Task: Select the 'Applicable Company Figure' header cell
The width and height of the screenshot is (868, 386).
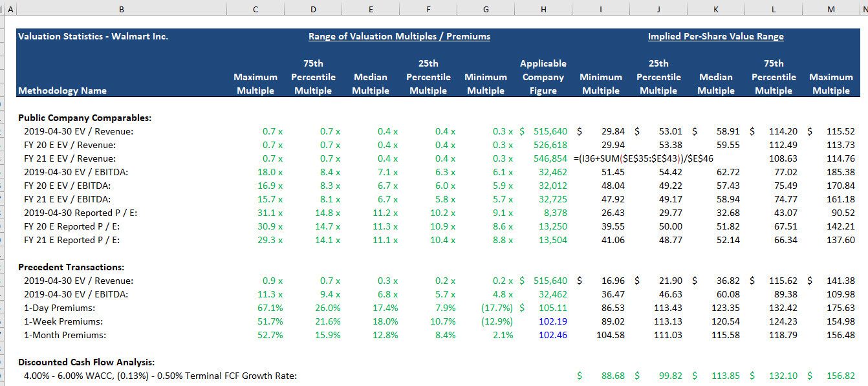Action: click(x=543, y=77)
